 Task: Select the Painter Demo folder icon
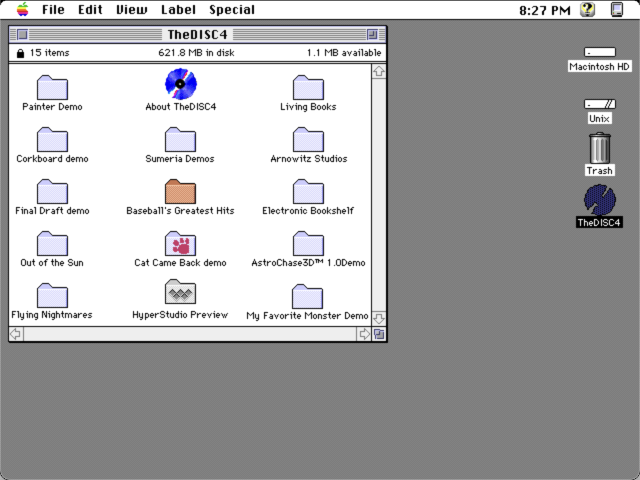[52, 87]
